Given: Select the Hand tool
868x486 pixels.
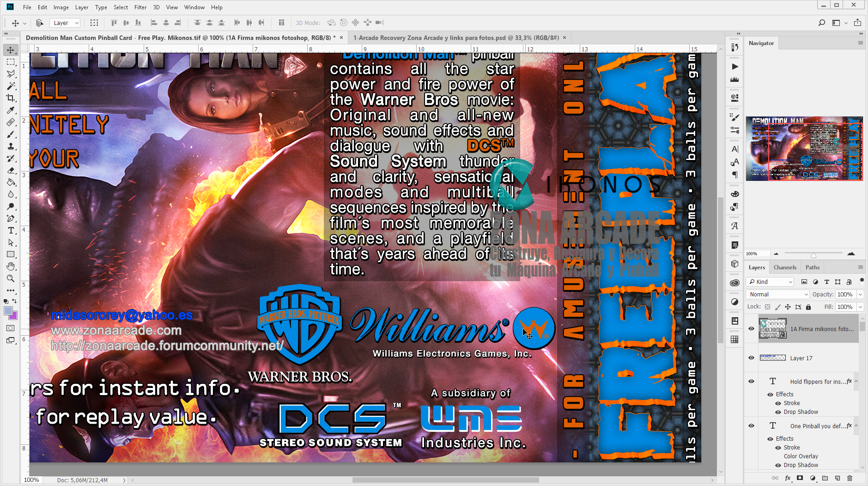Looking at the screenshot, I should pos(11,266).
